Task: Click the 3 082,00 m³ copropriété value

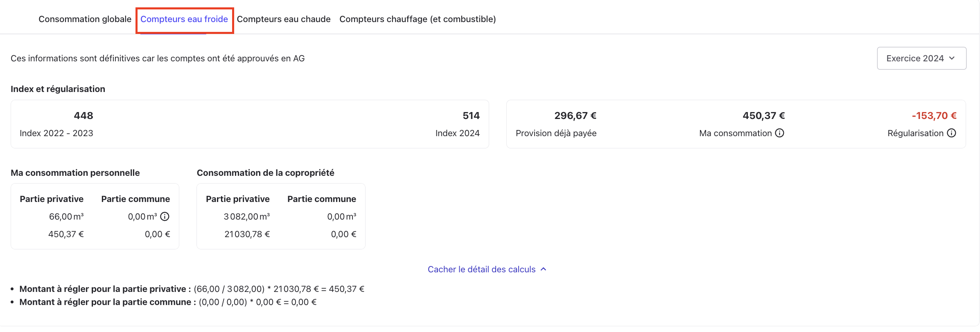Action: [x=246, y=217]
